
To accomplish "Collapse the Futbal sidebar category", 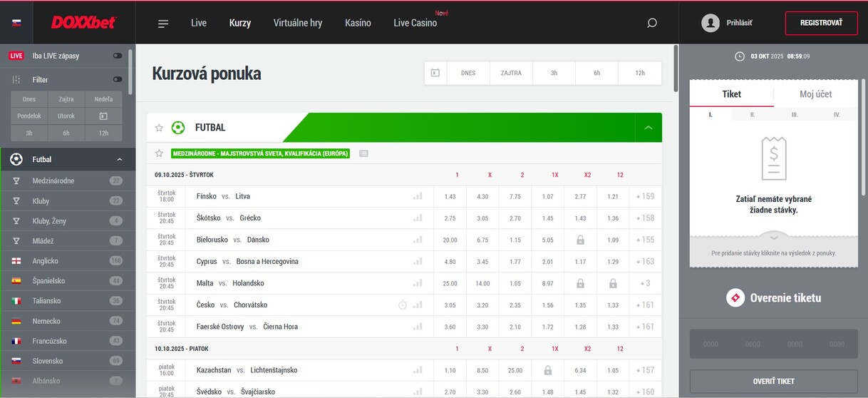I will pyautogui.click(x=120, y=160).
